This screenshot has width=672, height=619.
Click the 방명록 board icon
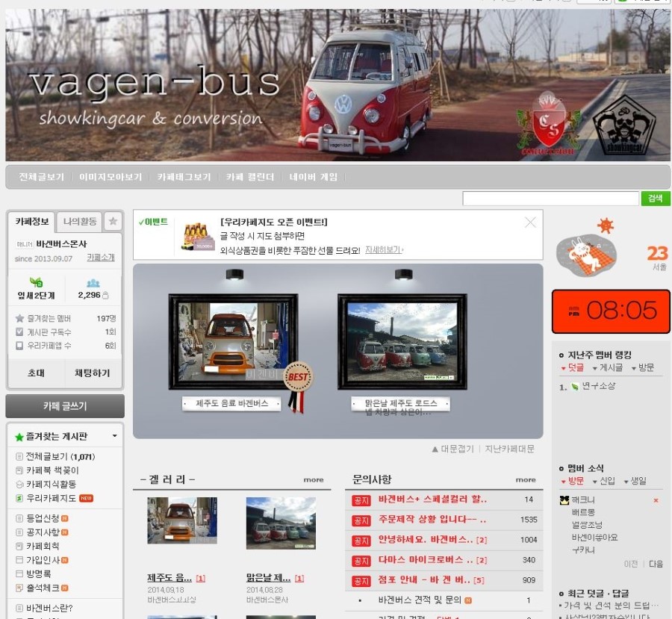[x=19, y=573]
